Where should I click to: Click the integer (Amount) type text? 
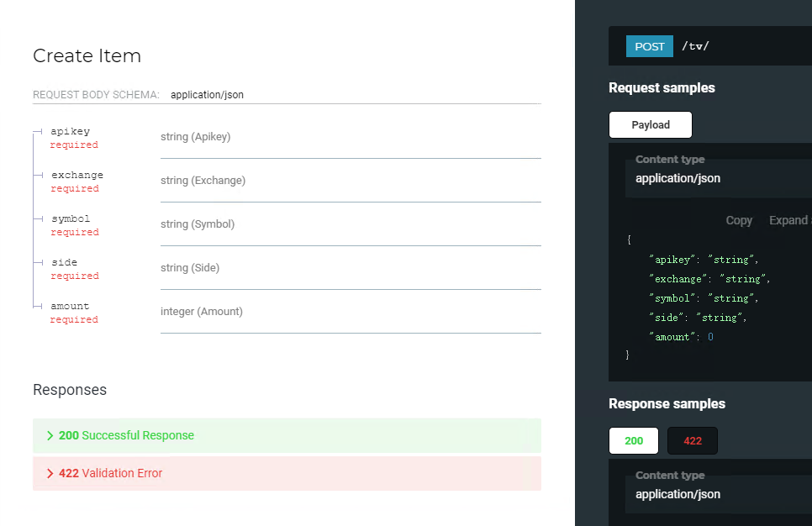tap(202, 312)
